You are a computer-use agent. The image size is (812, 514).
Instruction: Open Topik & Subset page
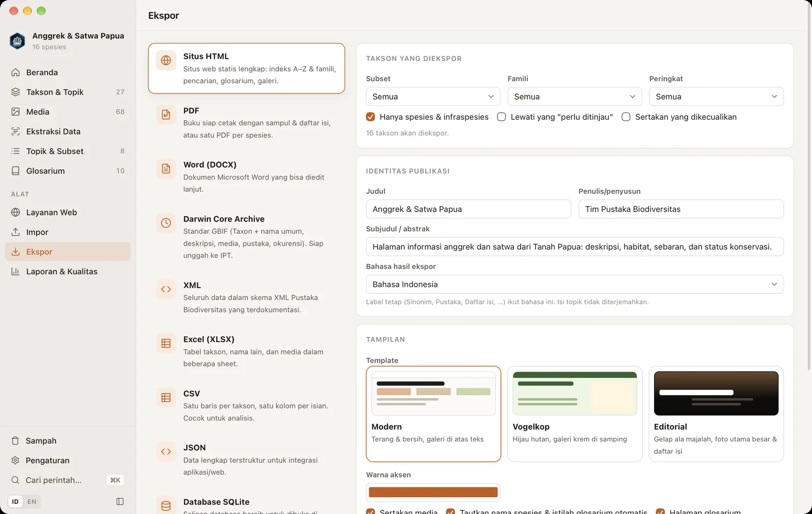68,151
